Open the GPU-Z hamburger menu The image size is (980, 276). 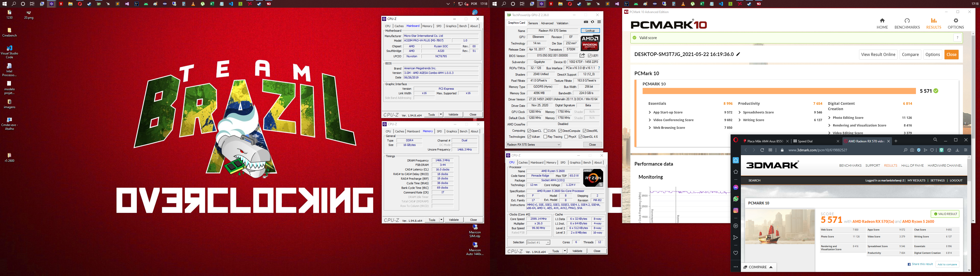tap(599, 22)
